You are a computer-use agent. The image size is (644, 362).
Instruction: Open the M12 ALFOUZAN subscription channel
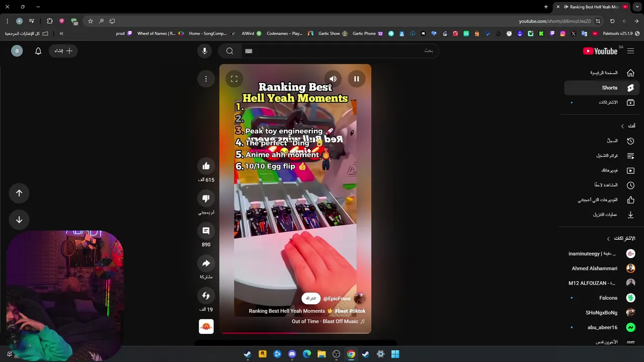click(602, 283)
